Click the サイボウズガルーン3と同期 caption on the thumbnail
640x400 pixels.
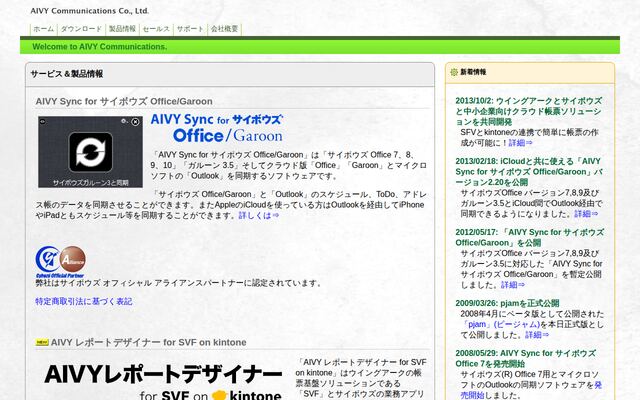(91, 182)
